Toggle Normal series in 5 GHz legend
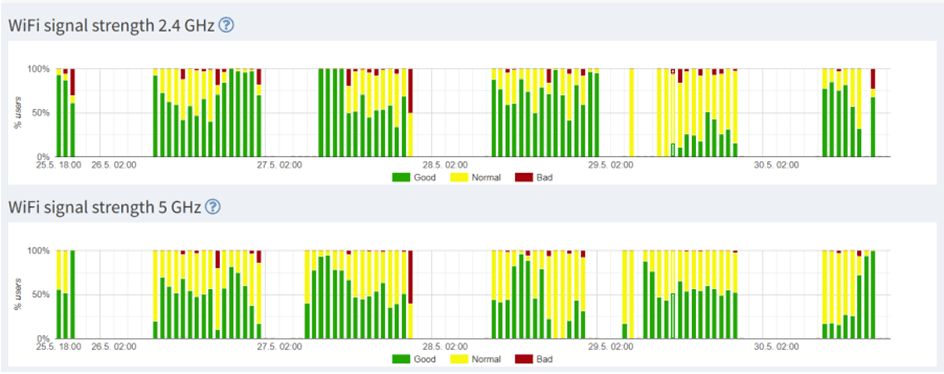Image resolution: width=944 pixels, height=374 pixels. [x=476, y=359]
